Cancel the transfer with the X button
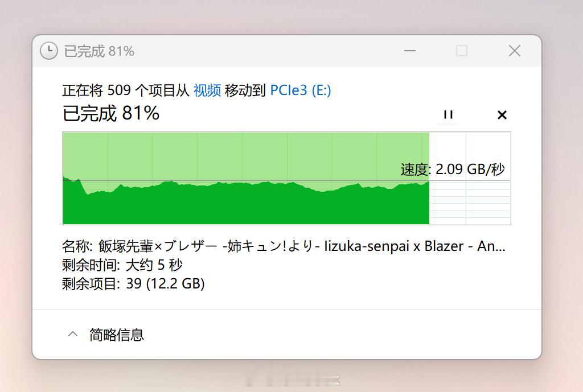This screenshot has height=392, width=583. tap(502, 115)
